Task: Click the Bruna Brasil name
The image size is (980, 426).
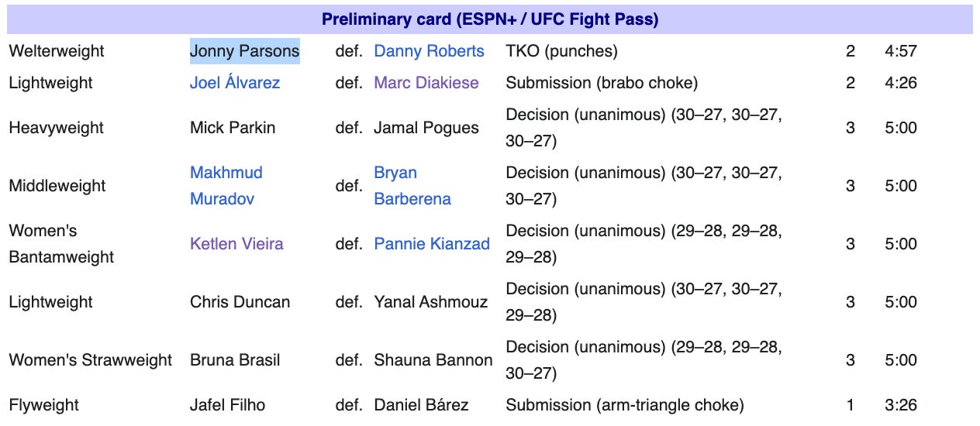Action: (x=235, y=360)
